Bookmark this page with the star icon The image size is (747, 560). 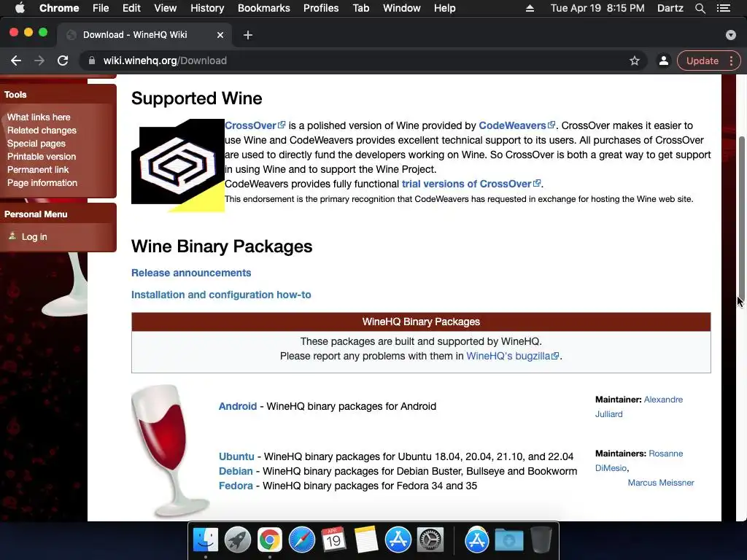point(634,61)
